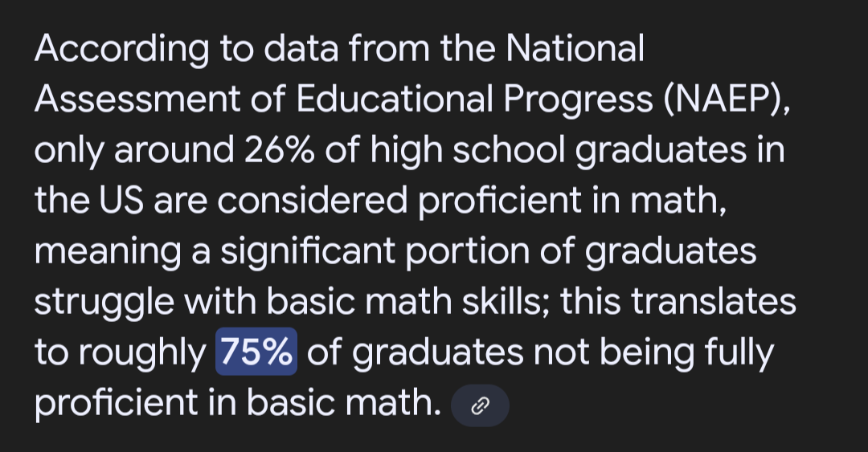The image size is (868, 452).
Task: Click the word "Progress" before NAEP
Action: coord(578,100)
